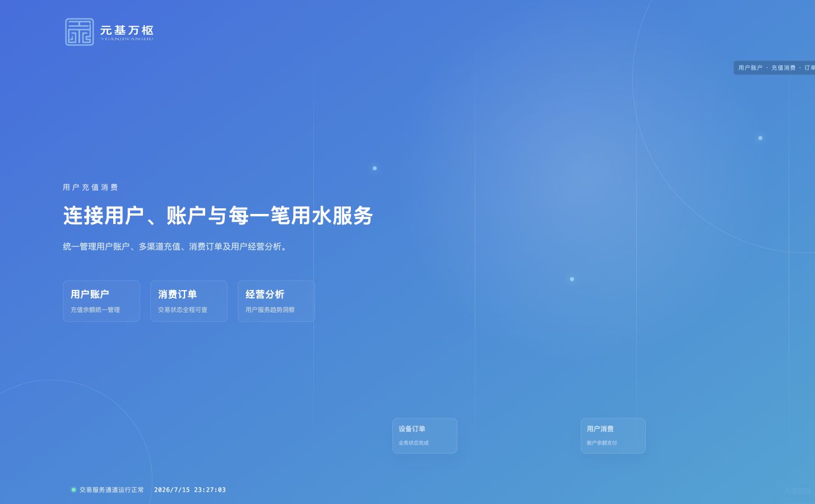This screenshot has width=815, height=504.
Task: Click the headline 连接用户、账户与每一笔用水服务
Action: [x=218, y=216]
